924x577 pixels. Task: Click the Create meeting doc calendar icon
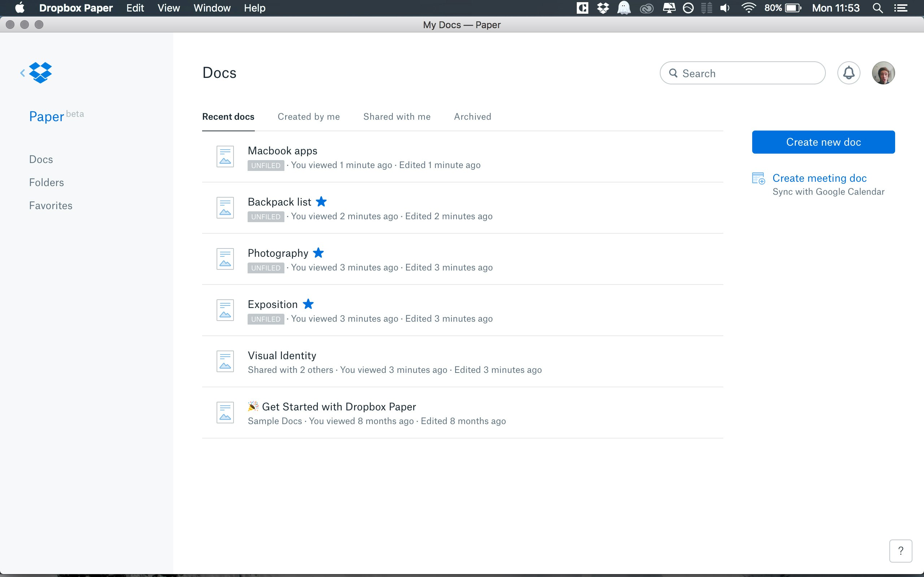tap(759, 178)
